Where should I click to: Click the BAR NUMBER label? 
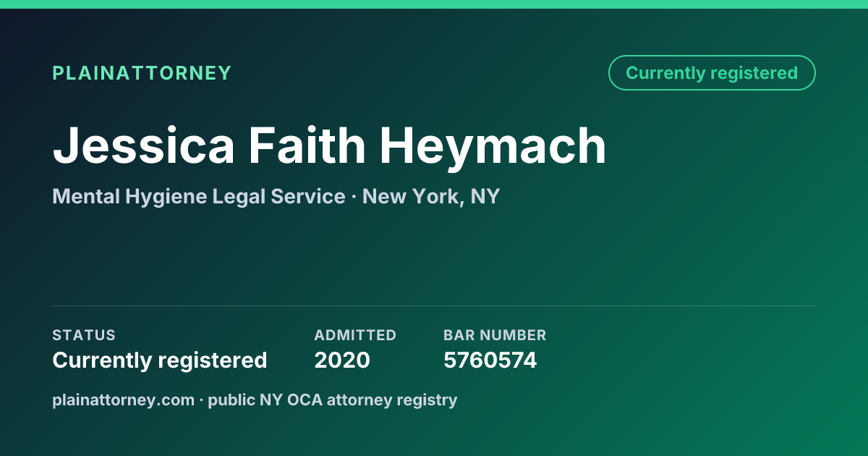tap(495, 335)
